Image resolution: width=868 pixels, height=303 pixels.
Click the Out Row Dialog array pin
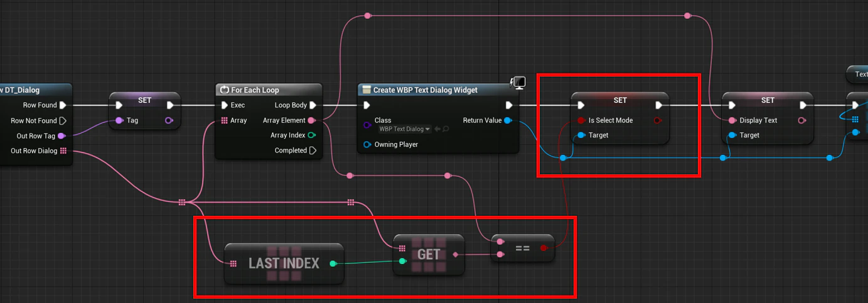tap(63, 151)
